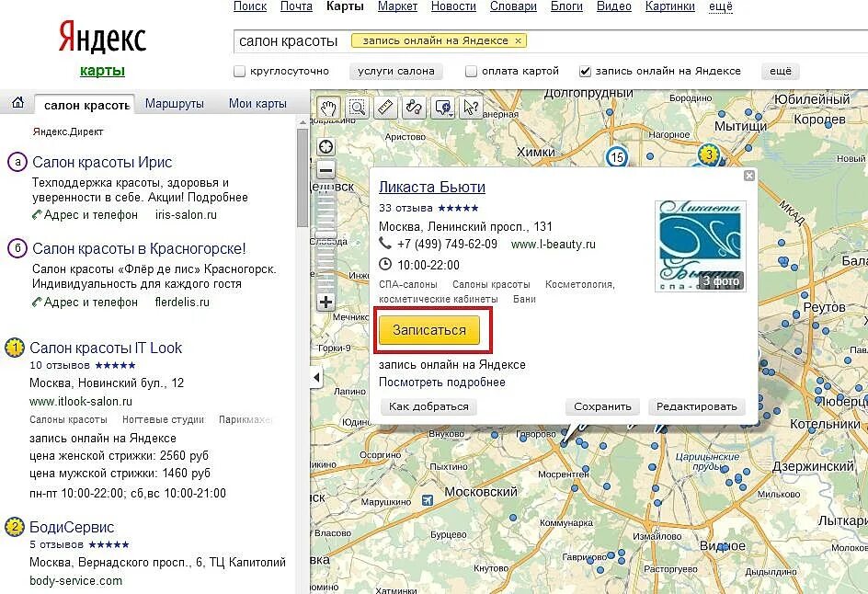
Task: Switch to the Маршруты tab
Action: [x=175, y=104]
